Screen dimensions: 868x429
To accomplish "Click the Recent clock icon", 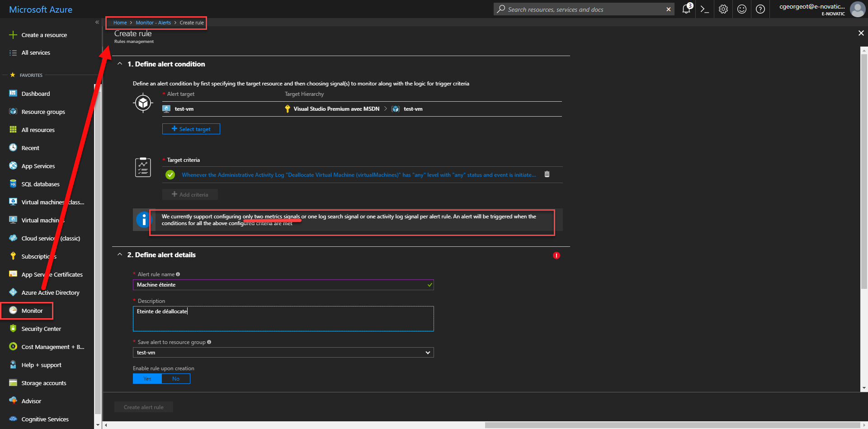I will pyautogui.click(x=13, y=148).
